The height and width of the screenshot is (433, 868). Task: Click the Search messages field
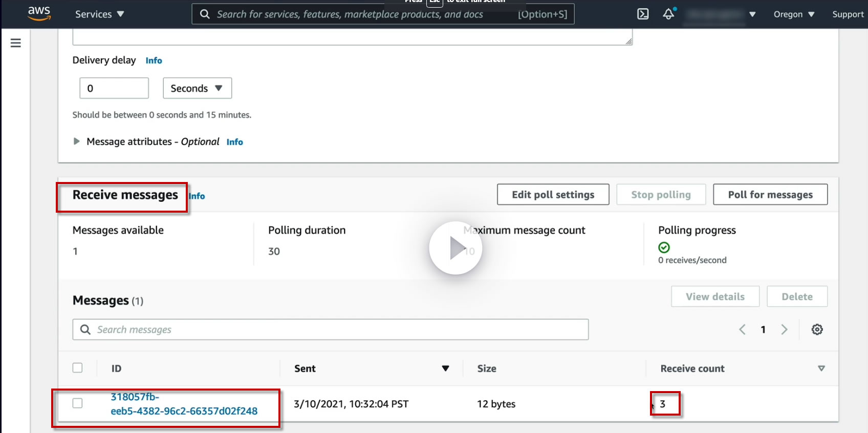coord(338,330)
